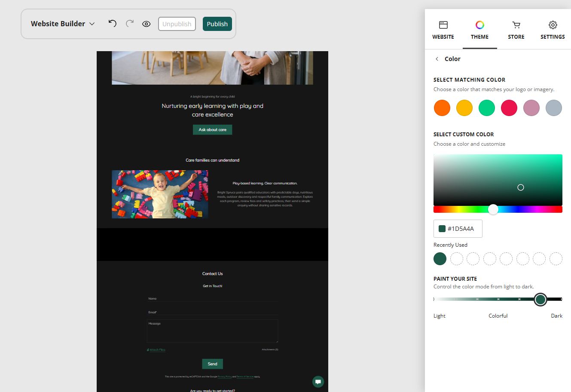Screen dimensions: 571x392
Task: Click the Dark color mode label
Action: (557, 316)
